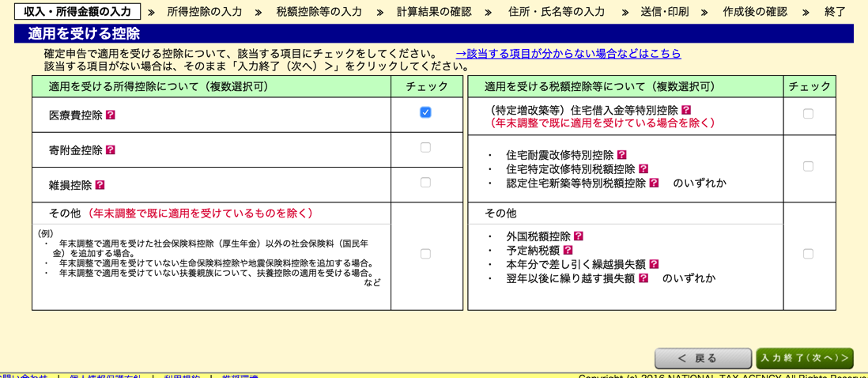The width and height of the screenshot is (868, 378).
Task: Check the left その他 deductions checkbox
Action: click(x=425, y=254)
